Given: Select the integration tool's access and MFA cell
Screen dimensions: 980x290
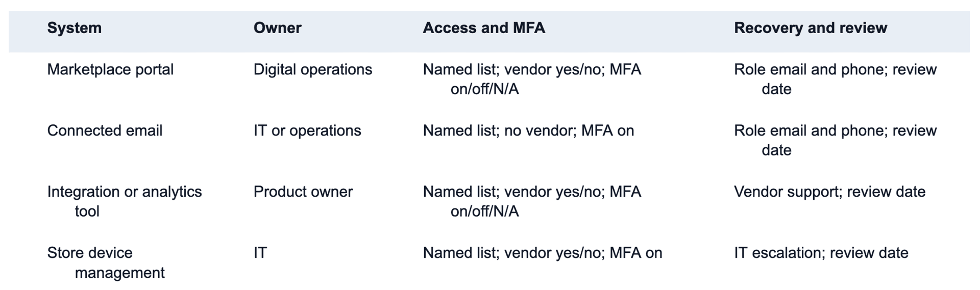Looking at the screenshot, I should coord(532,201).
